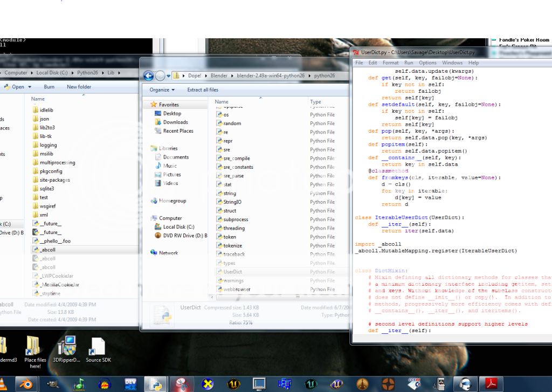The image size is (552, 392).
Task: Open the Format menu in IDLE
Action: (x=390, y=63)
